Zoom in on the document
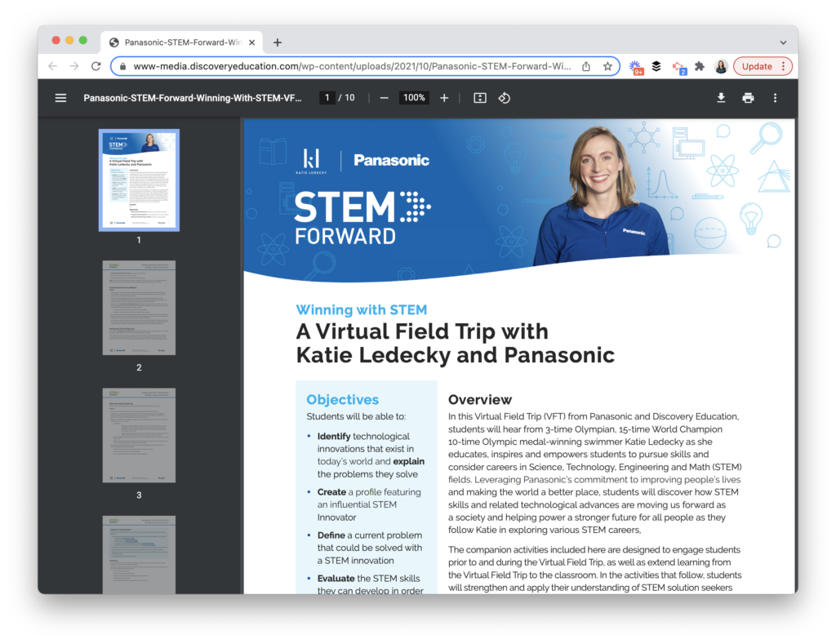The image size is (836, 644). coord(443,97)
